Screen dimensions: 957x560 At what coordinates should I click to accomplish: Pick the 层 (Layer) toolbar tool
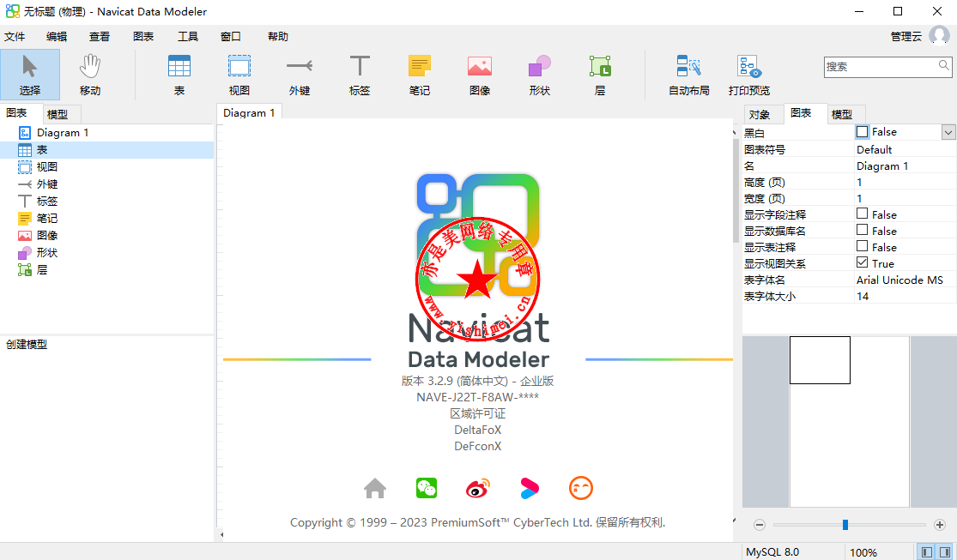pyautogui.click(x=600, y=75)
